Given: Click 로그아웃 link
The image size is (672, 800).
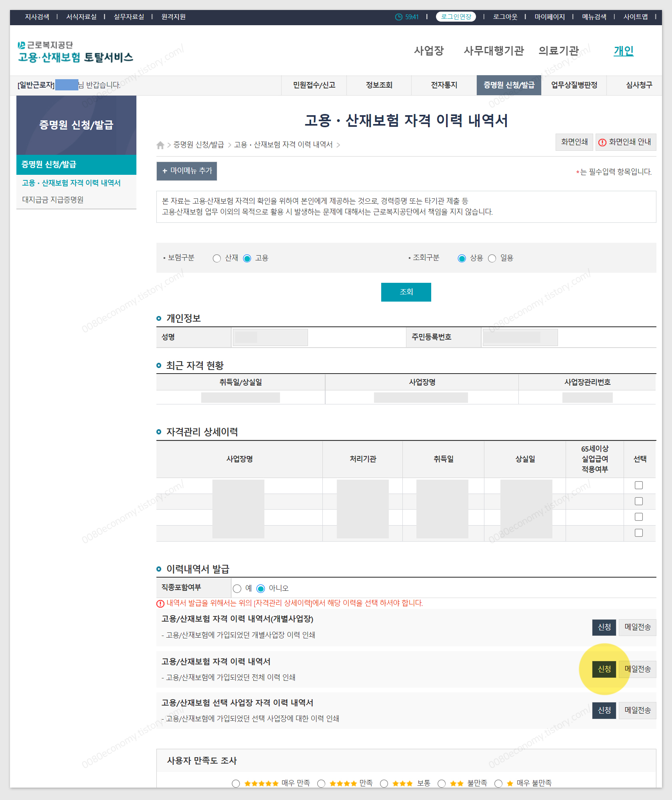Looking at the screenshot, I should (x=505, y=17).
